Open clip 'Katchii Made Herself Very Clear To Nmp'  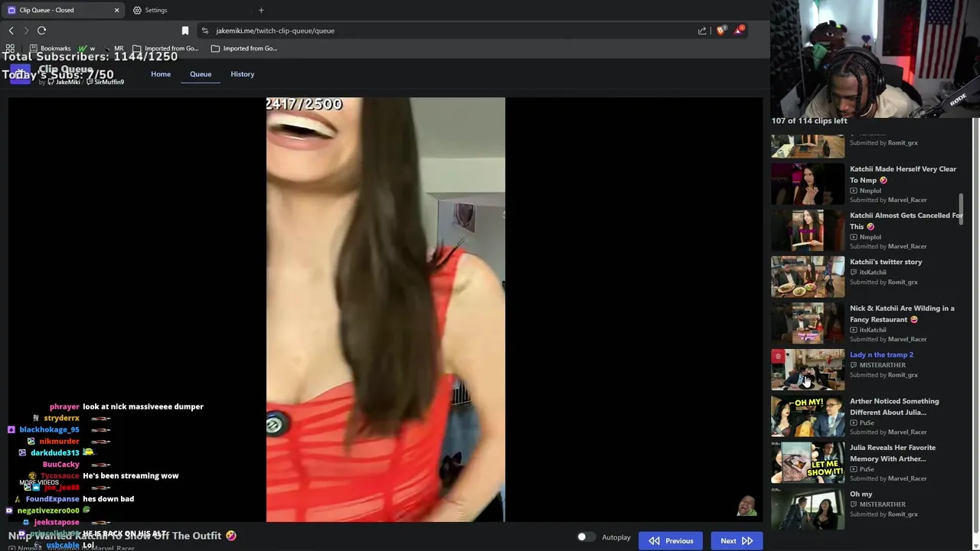[903, 174]
